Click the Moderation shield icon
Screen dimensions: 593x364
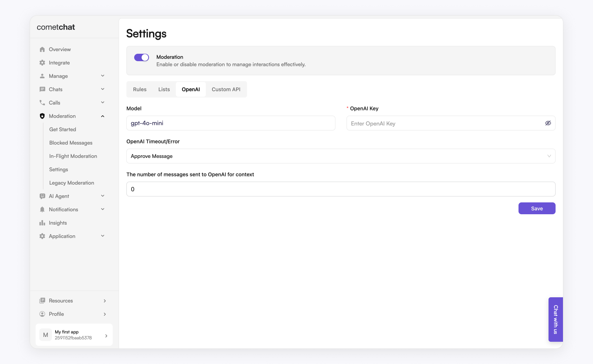coord(42,116)
